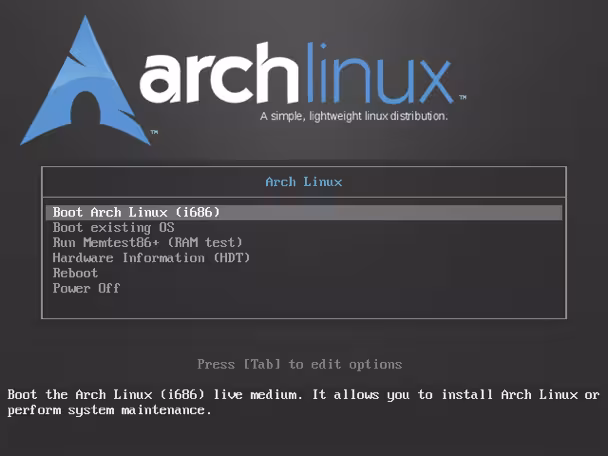This screenshot has height=456, width=608.
Task: Click the 'perform system maintenance.' text line
Action: [x=109, y=410]
